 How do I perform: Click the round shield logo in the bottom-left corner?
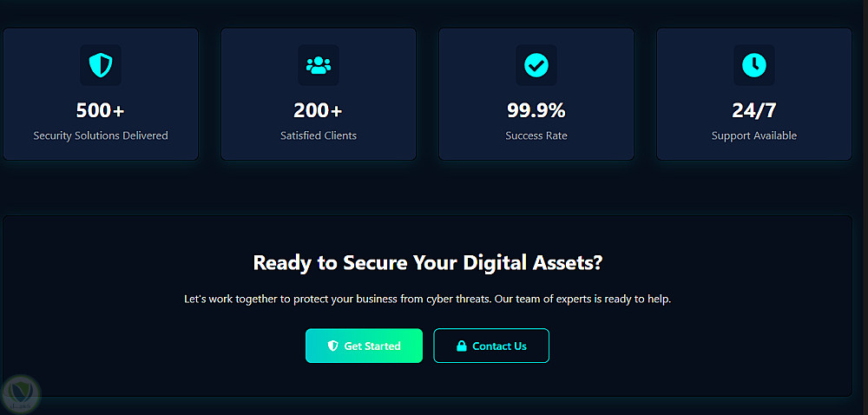pyautogui.click(x=19, y=394)
